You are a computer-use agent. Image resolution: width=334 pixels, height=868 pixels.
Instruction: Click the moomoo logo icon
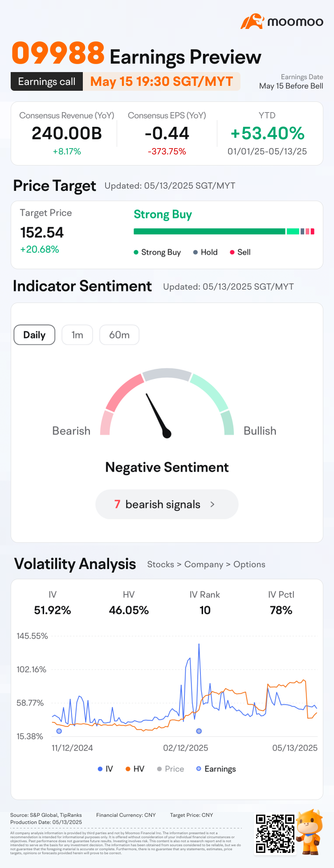[252, 21]
